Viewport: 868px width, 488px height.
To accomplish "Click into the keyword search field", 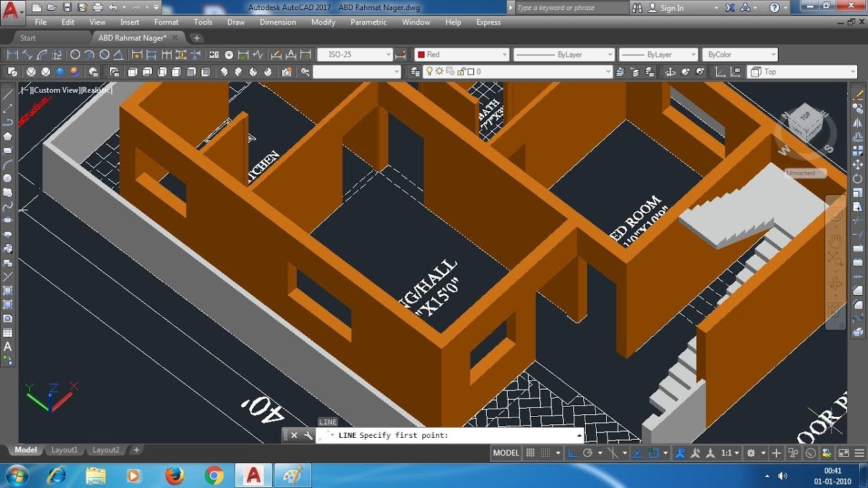I will (x=572, y=7).
